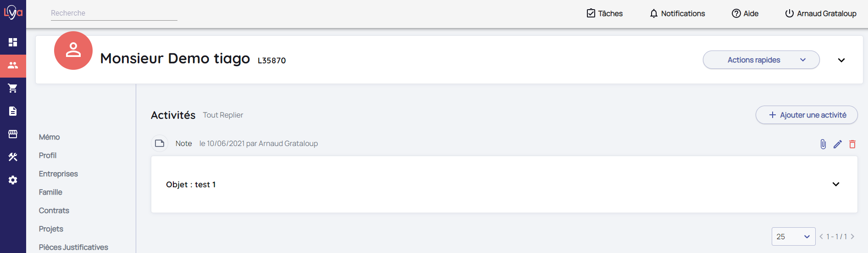Open Contrats in the side menu
Image resolution: width=868 pixels, height=253 pixels.
click(x=54, y=211)
